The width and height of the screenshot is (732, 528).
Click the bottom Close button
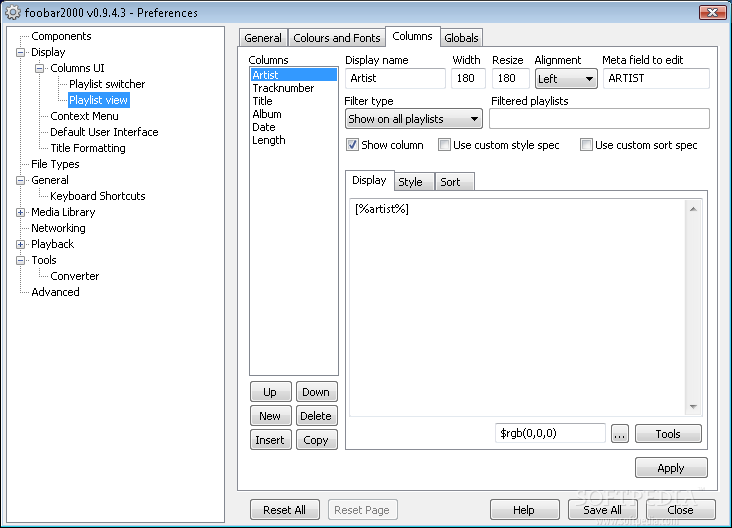point(680,510)
